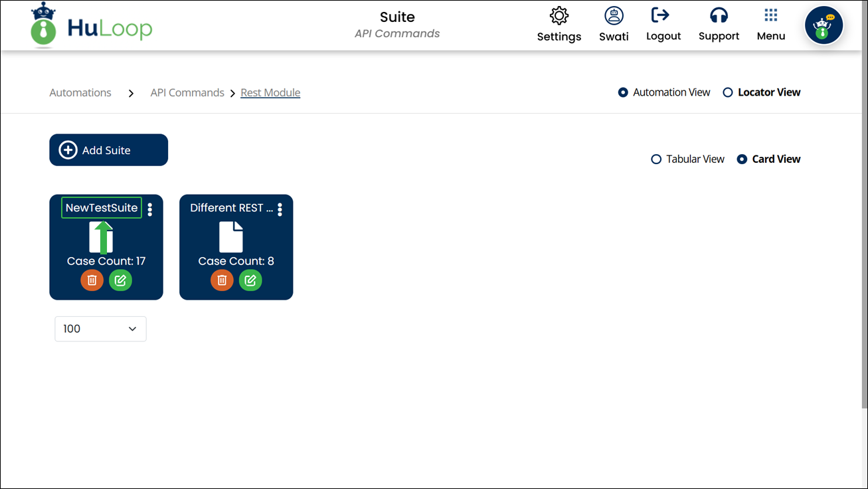Screen dimensions: 868x489
Task: Open the NewTestSuite card title
Action: (x=102, y=207)
